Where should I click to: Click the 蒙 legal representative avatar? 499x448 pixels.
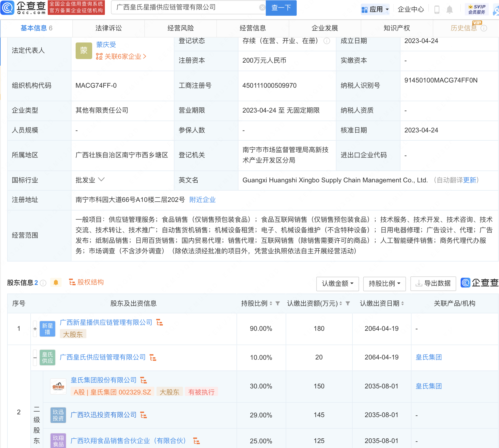(84, 51)
